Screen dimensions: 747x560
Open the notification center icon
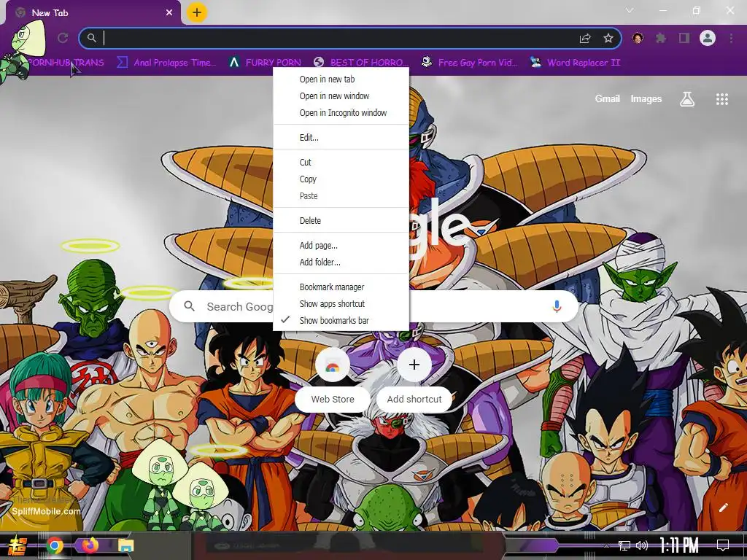(x=723, y=545)
